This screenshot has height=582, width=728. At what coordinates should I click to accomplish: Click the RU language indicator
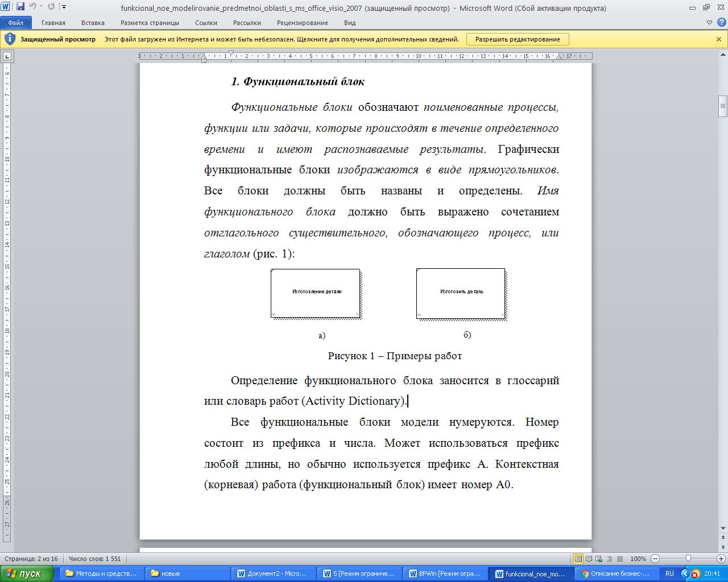tap(669, 573)
